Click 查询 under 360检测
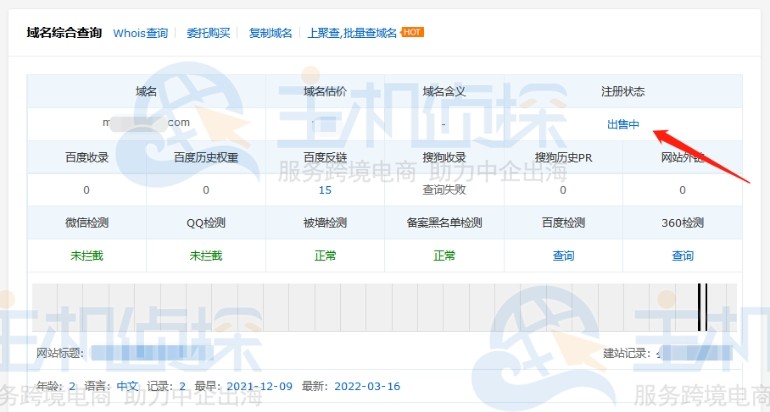This screenshot has width=770, height=412. (x=683, y=255)
